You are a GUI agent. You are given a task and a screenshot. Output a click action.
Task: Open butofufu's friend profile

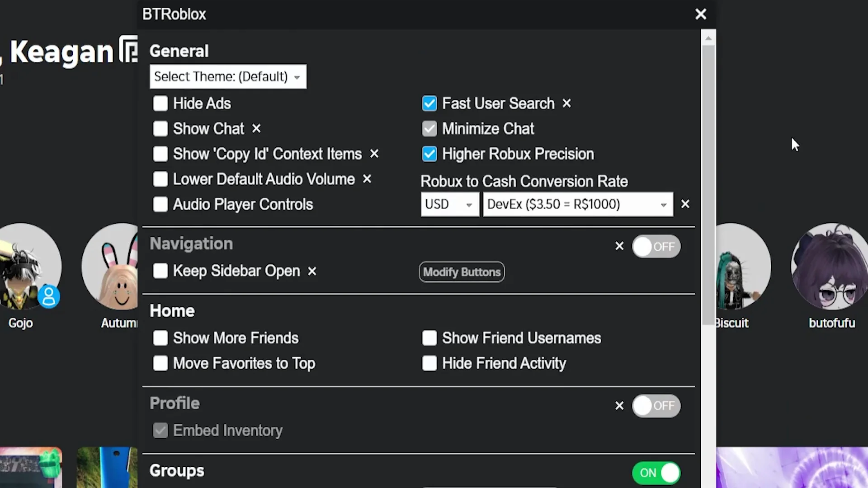831,267
